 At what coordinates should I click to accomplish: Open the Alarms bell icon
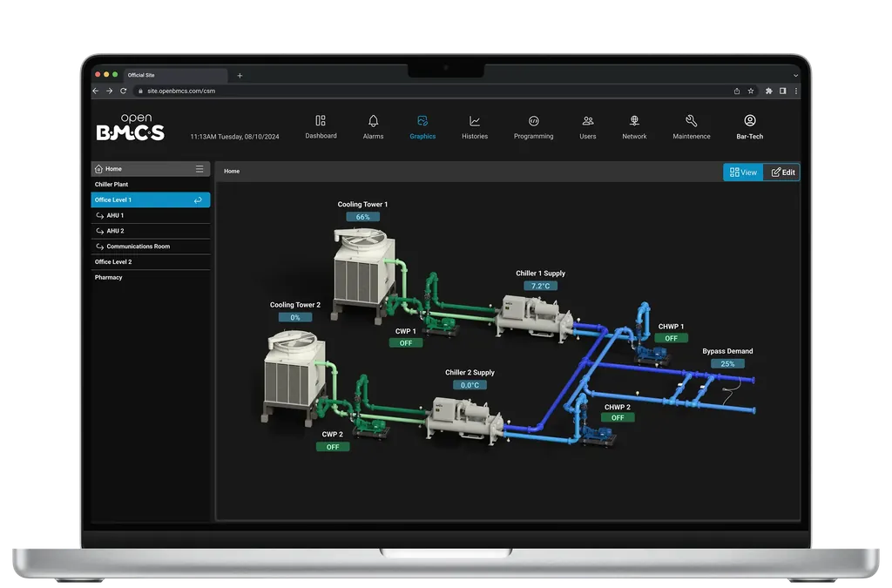[x=373, y=121]
